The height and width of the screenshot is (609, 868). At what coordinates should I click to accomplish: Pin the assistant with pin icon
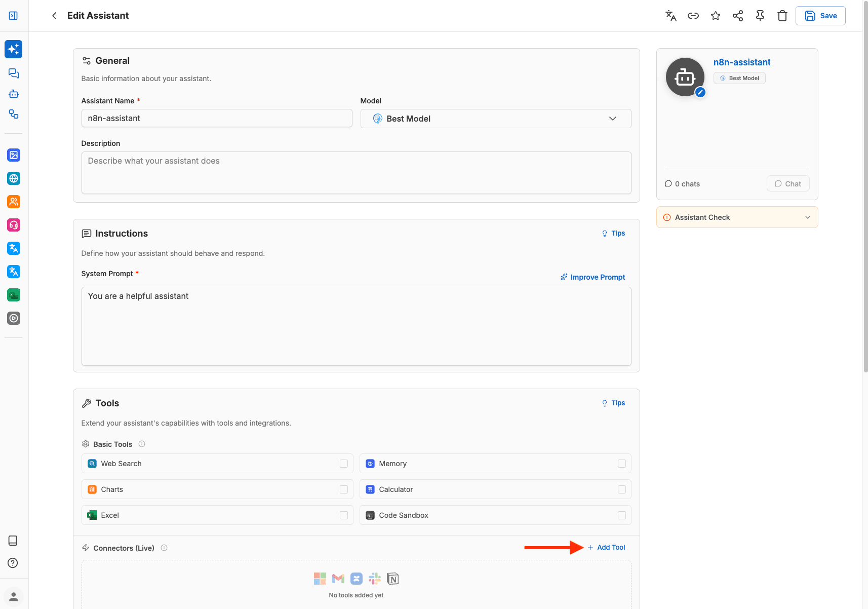pyautogui.click(x=760, y=16)
